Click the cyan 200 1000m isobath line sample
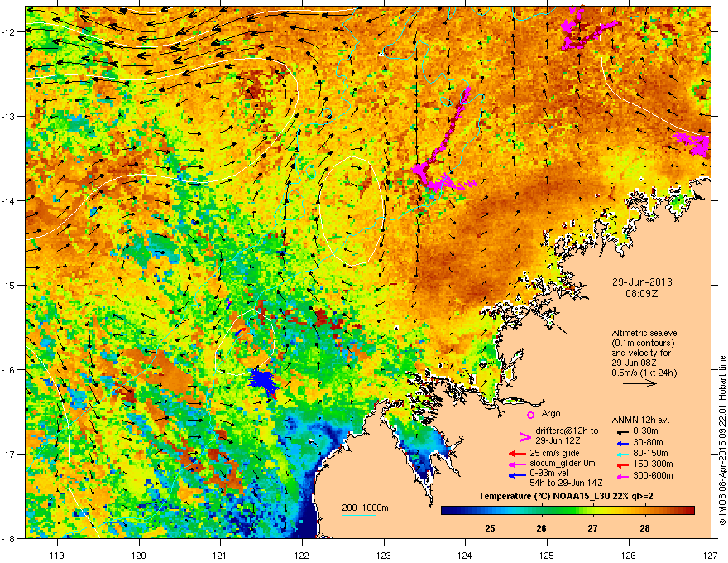Image resolution: width=728 pixels, height=563 pixels. point(359,515)
